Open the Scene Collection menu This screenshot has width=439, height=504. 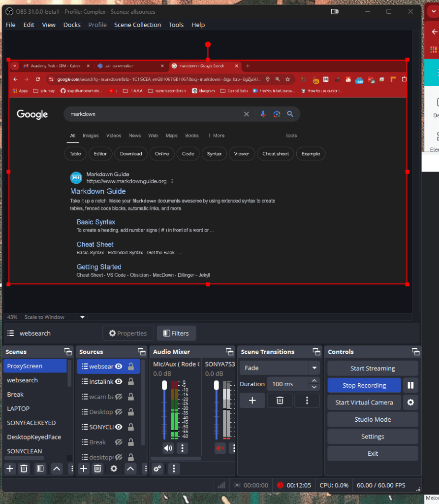(137, 25)
